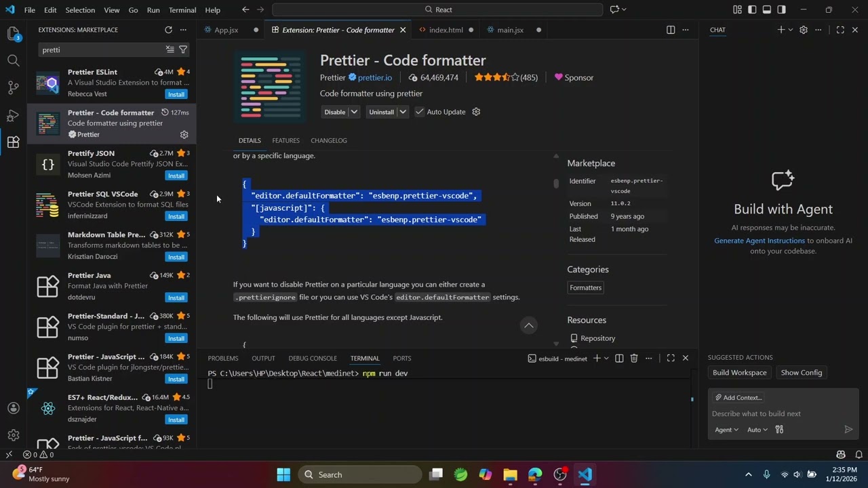Open the Explorer view in activity bar
The width and height of the screenshot is (868, 488).
click(x=13, y=33)
